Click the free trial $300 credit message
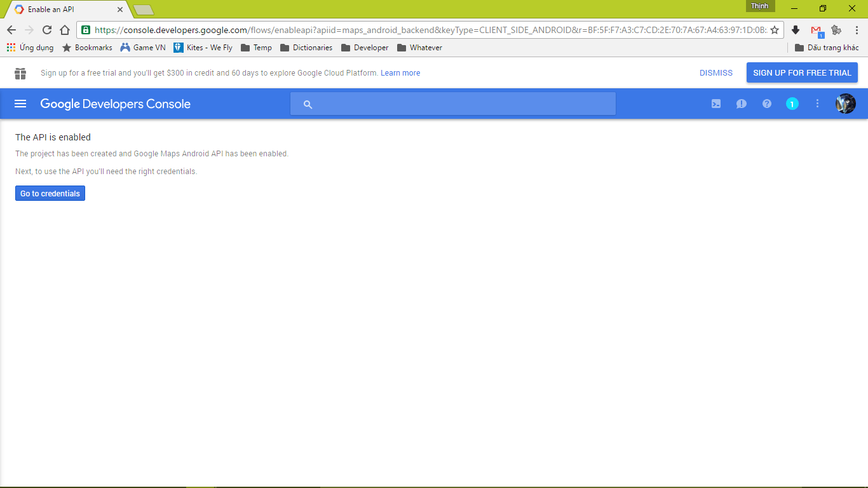The height and width of the screenshot is (488, 868). coord(210,73)
